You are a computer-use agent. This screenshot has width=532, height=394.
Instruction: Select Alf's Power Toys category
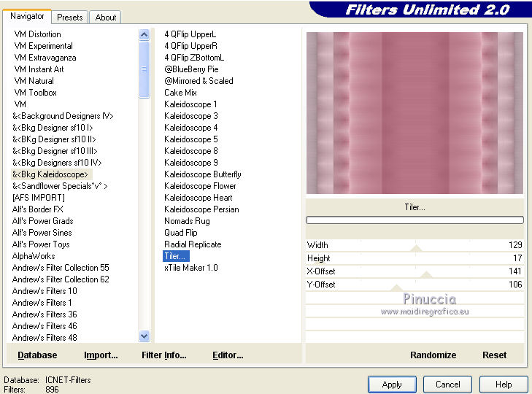[x=41, y=244]
